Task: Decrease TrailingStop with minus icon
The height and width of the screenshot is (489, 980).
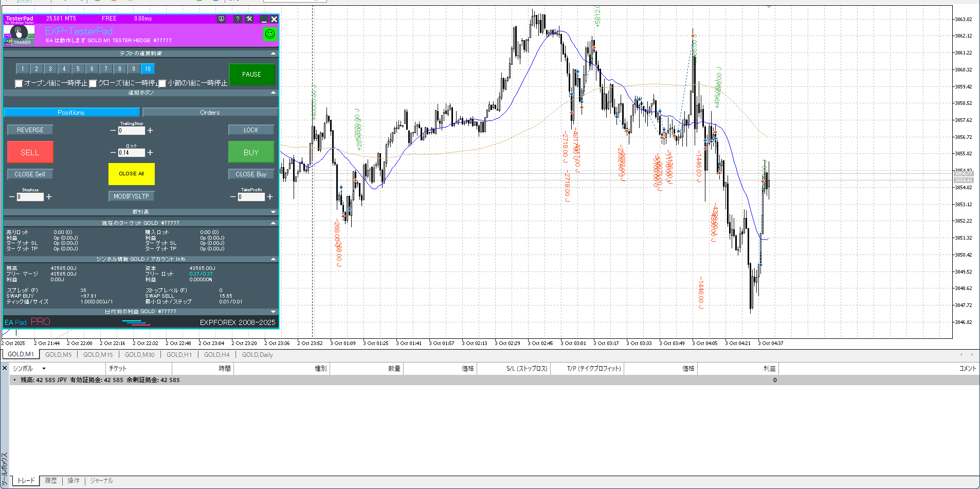Action: coord(113,131)
